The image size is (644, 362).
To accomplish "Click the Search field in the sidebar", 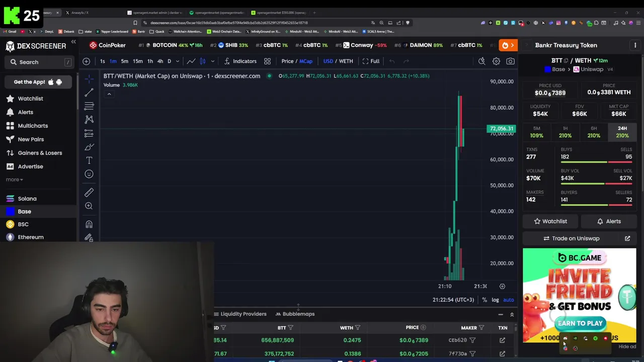I will click(39, 62).
